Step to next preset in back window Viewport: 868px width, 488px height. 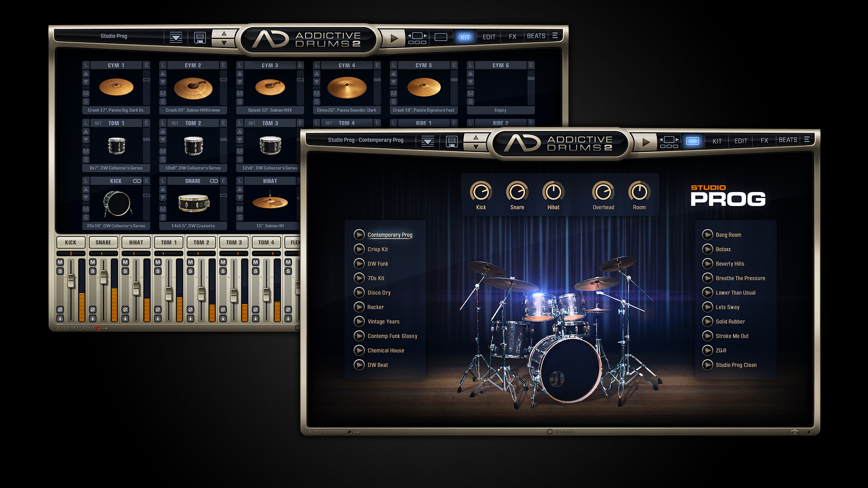[224, 43]
